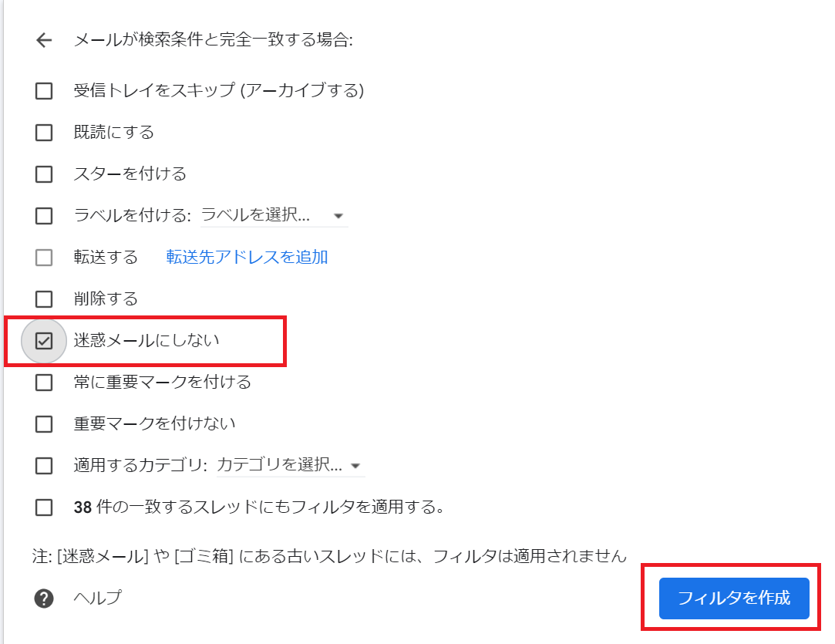
Task: Open the ヘルプ text link
Action: (x=98, y=598)
